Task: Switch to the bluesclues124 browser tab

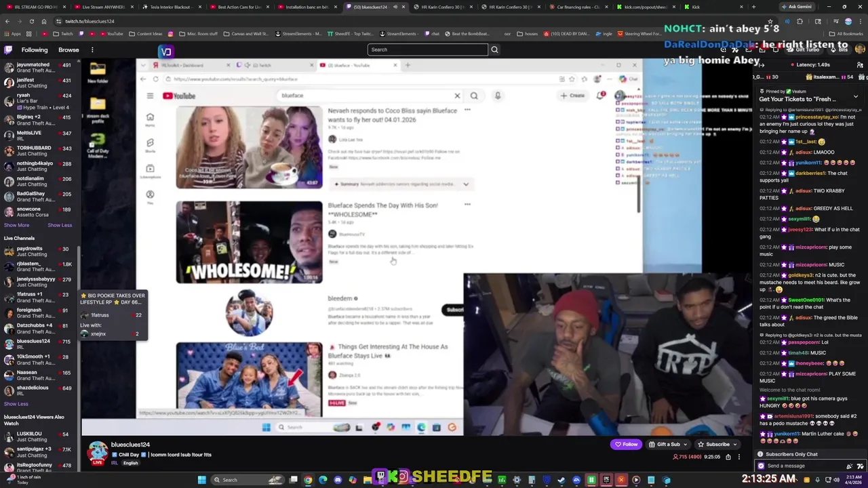Action: tap(374, 7)
